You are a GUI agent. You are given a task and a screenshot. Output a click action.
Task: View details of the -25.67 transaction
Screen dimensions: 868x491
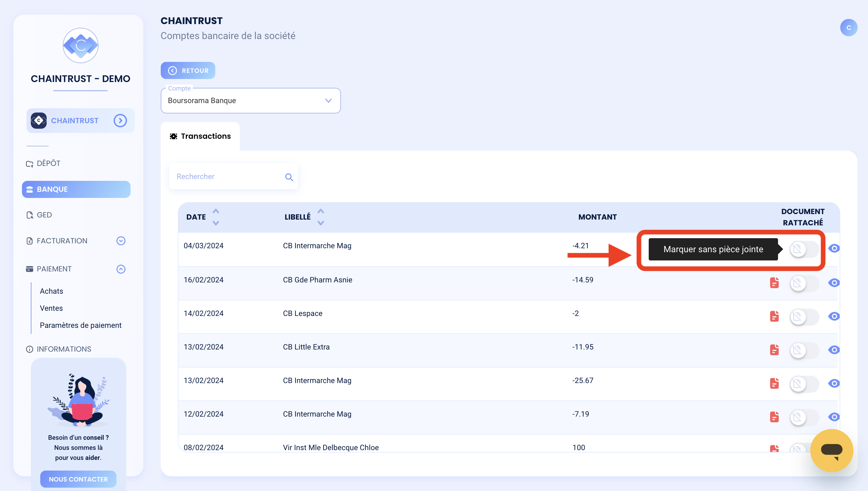834,383
